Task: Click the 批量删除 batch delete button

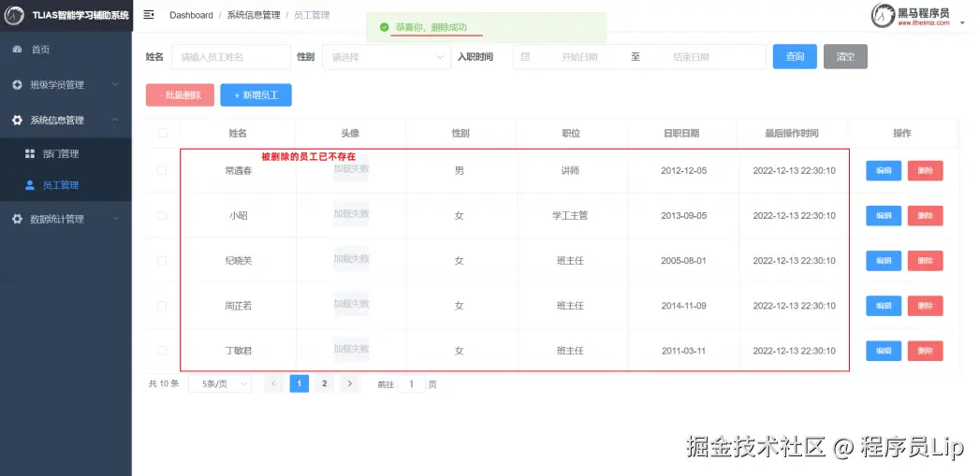Action: (180, 95)
